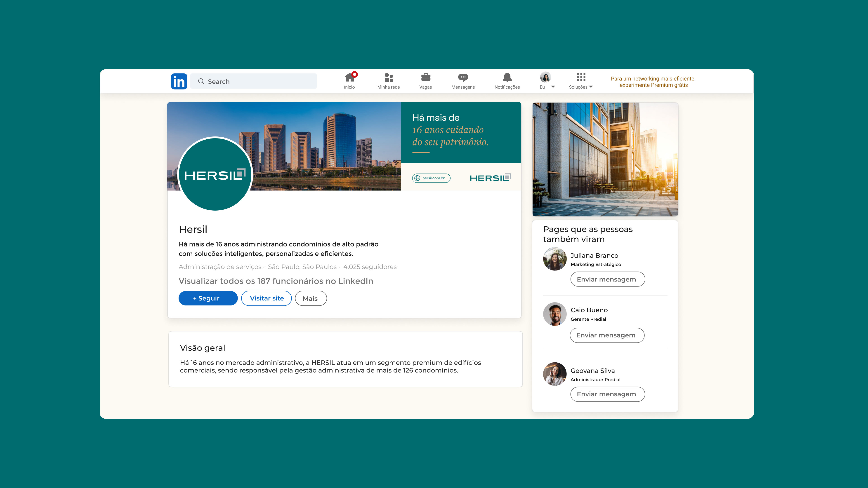Click the Vagas label

(426, 87)
